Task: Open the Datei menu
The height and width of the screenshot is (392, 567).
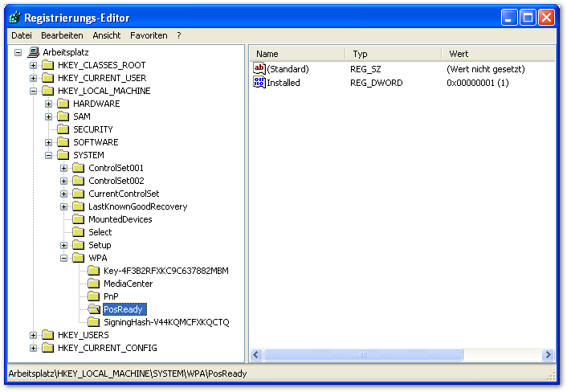Action: point(22,35)
